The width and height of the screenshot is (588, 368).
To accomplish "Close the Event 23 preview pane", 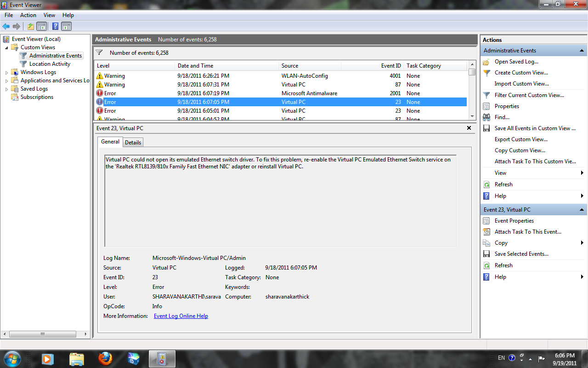I will click(469, 128).
